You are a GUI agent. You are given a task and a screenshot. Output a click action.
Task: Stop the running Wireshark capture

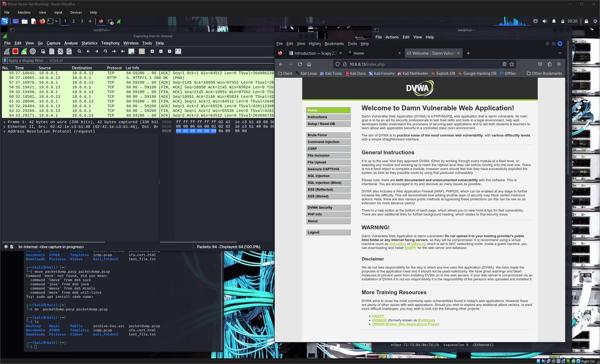pyautogui.click(x=16, y=51)
